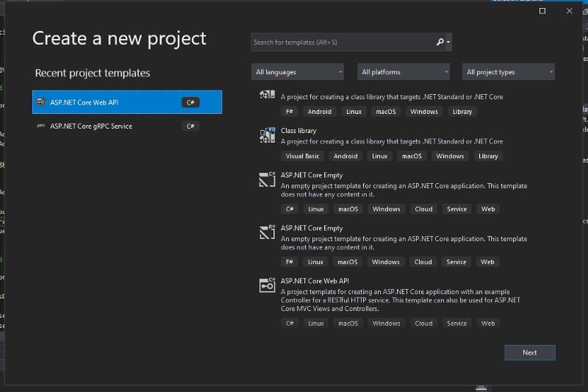
Task: Focus the Search for templates field
Action: pos(342,43)
